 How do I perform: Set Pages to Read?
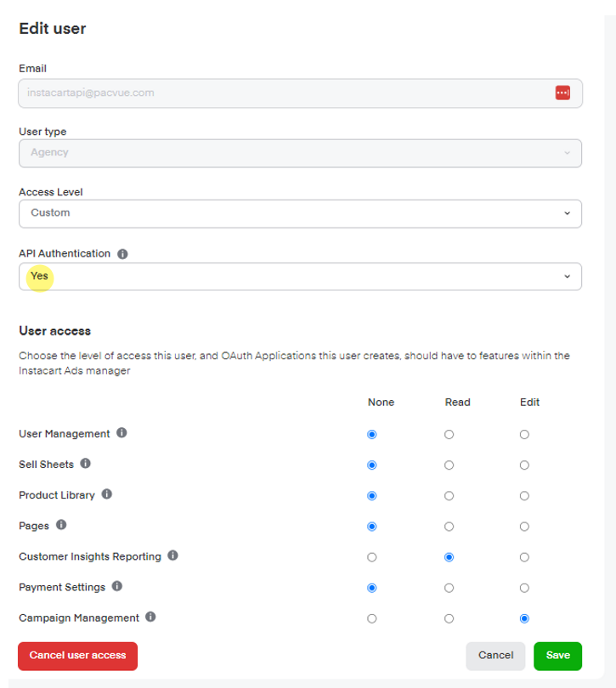coord(449,527)
